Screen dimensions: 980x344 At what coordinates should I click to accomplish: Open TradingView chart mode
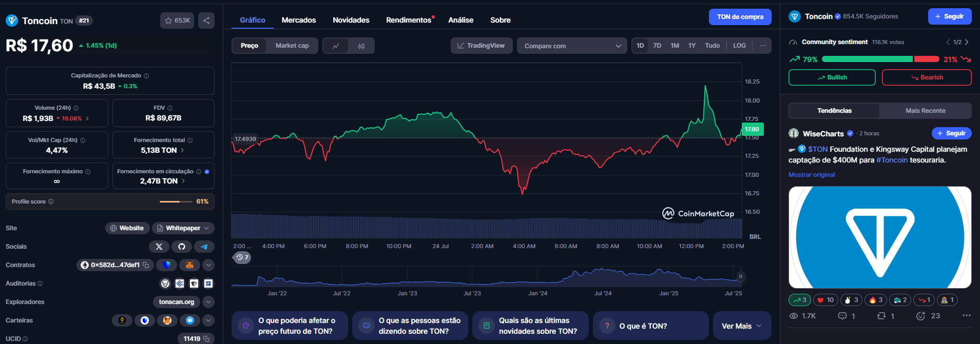[x=481, y=46]
